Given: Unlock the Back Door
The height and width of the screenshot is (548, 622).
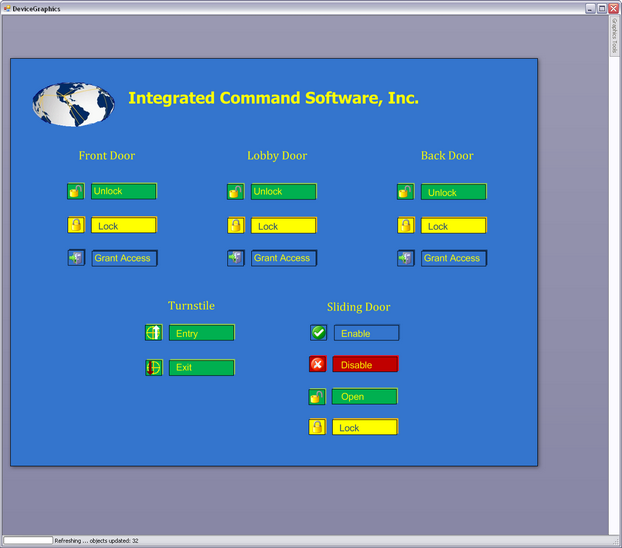Looking at the screenshot, I should tap(454, 192).
